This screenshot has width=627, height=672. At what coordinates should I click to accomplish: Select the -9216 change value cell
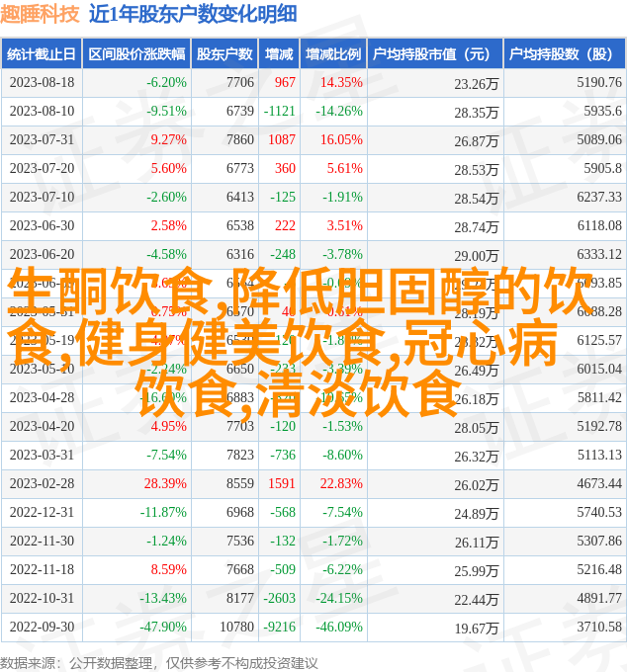[280, 628]
